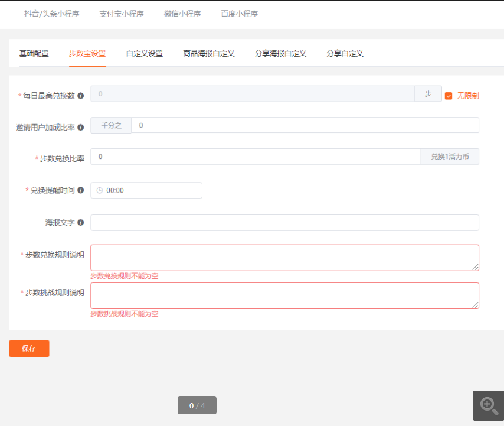Screen dimensions: 504x426
Task: Click info icon beside 兑换提醒时间
Action: [81, 190]
